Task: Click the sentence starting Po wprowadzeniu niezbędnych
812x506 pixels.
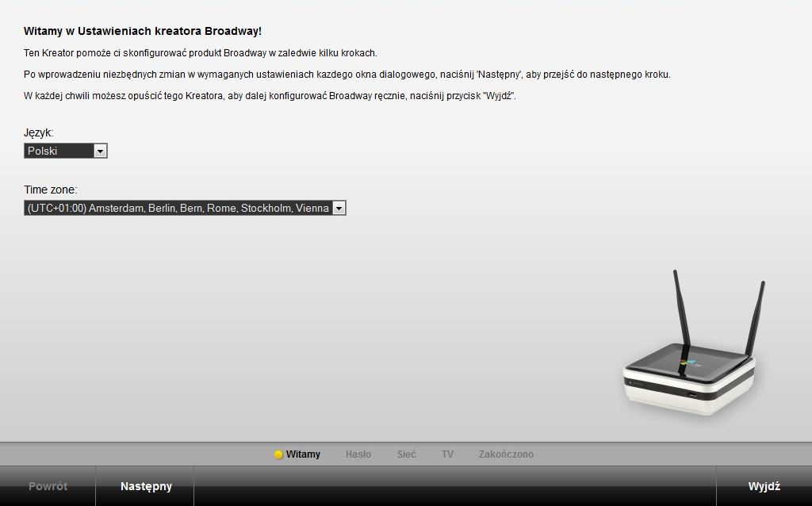Action: pyautogui.click(x=347, y=75)
